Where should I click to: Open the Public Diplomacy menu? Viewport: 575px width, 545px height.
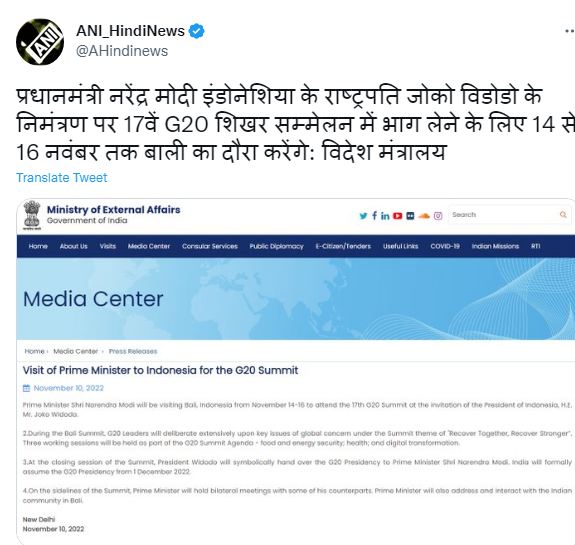pyautogui.click(x=276, y=246)
